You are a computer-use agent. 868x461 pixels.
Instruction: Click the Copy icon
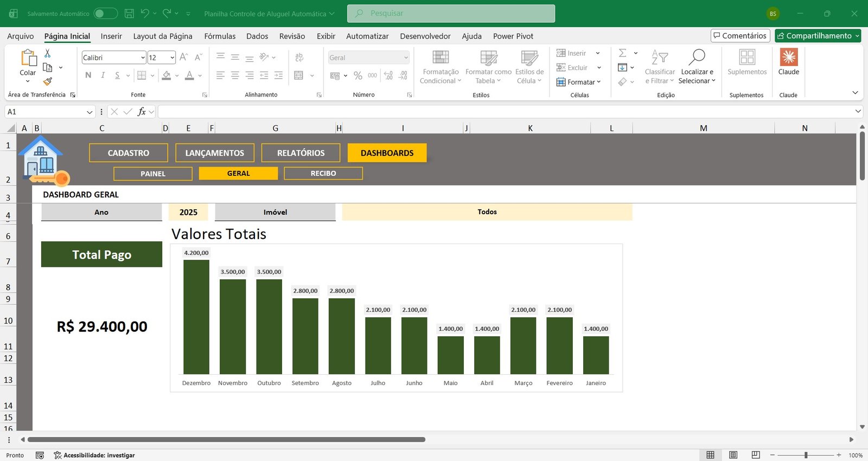point(48,67)
